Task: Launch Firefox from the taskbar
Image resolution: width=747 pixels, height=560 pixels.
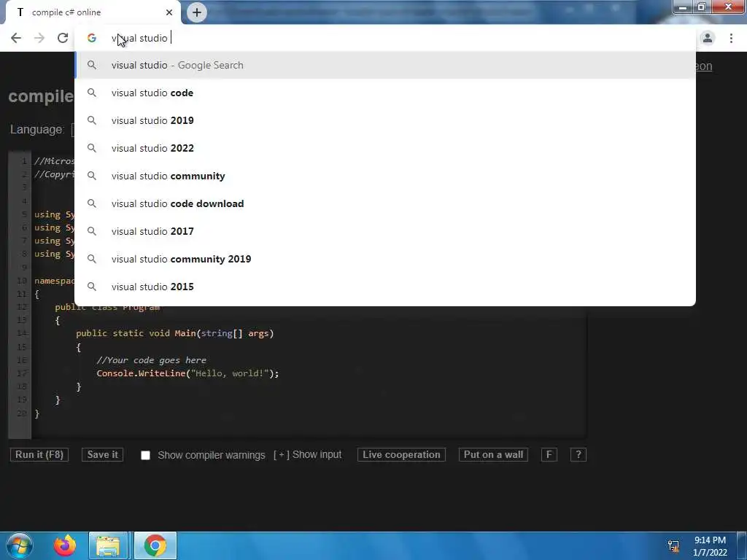Action: click(x=65, y=545)
